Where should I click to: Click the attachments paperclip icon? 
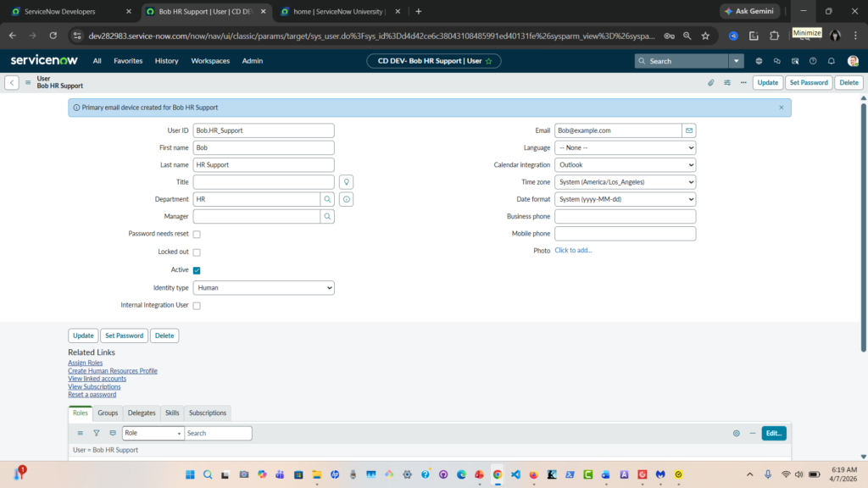click(x=711, y=83)
